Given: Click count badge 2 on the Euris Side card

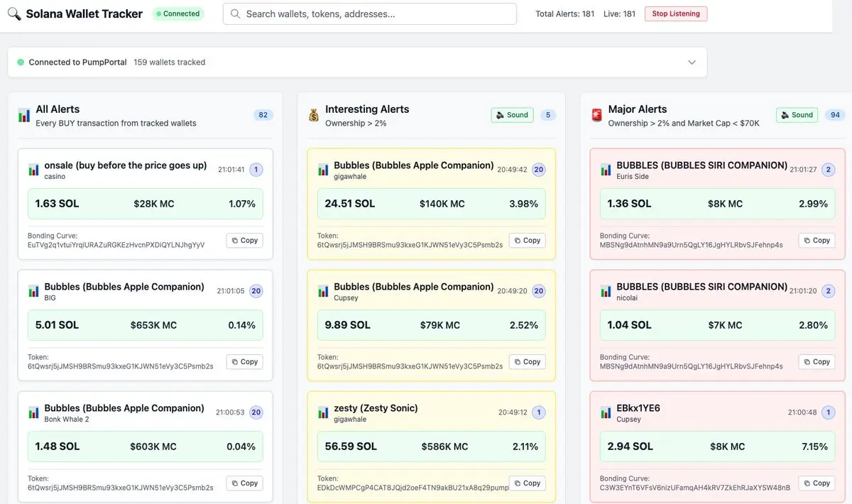Looking at the screenshot, I should [829, 170].
